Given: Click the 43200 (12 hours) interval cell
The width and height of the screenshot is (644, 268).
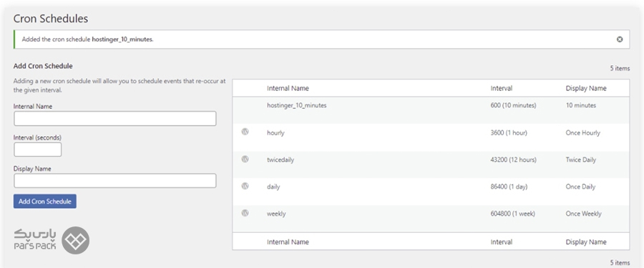Looking at the screenshot, I should pyautogui.click(x=513, y=160).
